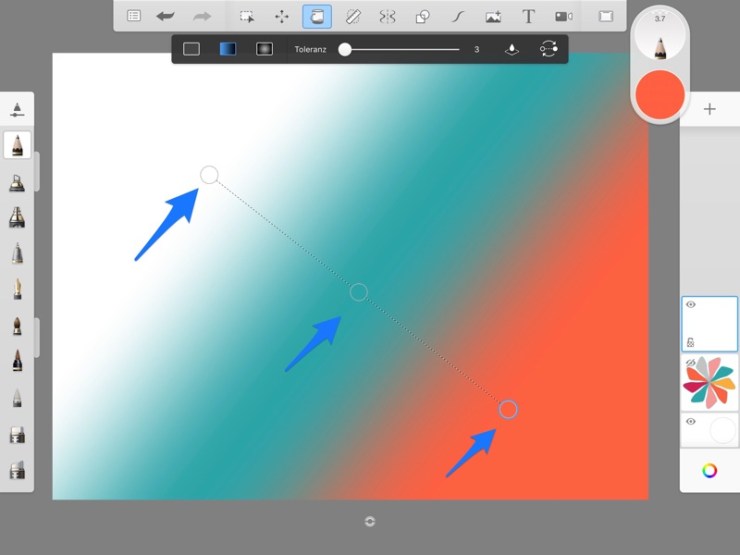Viewport: 740px width, 555px height.
Task: Choose the solid fill mode
Action: tap(191, 49)
